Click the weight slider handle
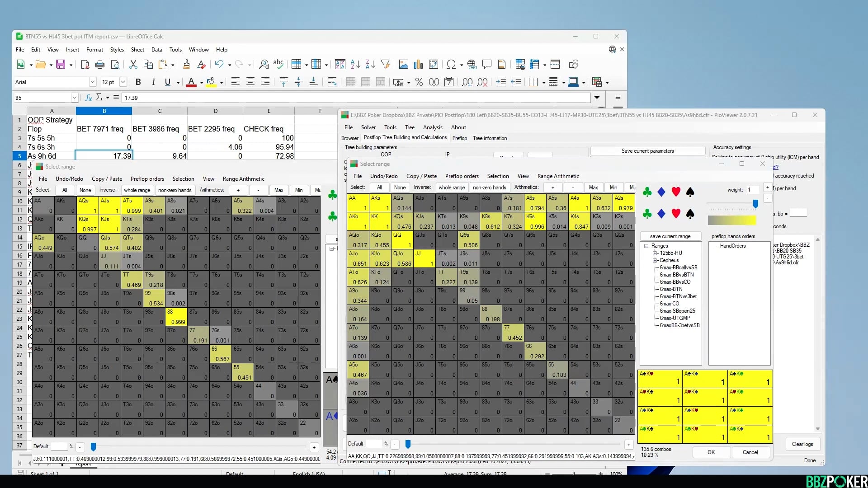868x488 pixels. 755,204
